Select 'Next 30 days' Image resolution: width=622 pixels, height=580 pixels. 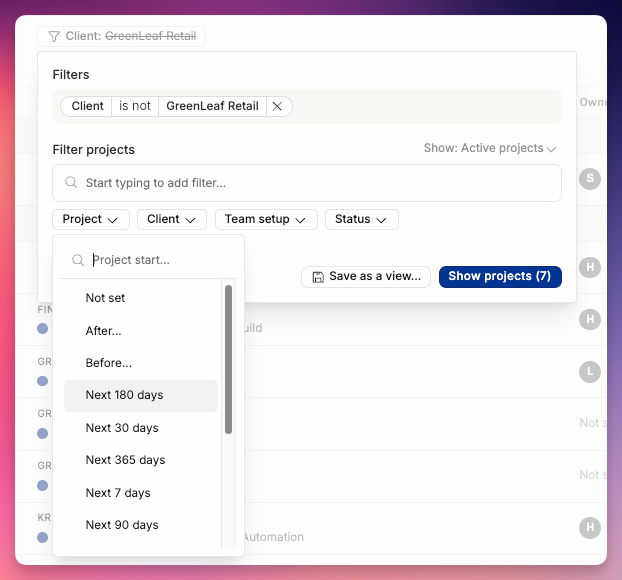pos(141,428)
